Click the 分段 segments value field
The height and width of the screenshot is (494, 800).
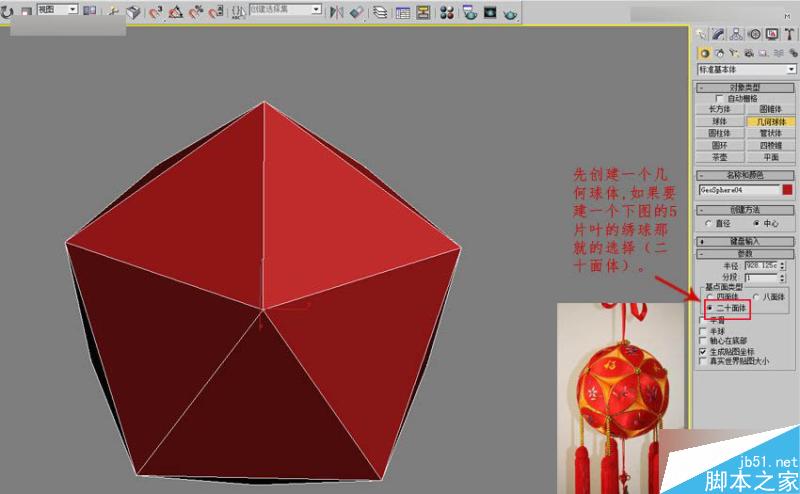pos(761,278)
